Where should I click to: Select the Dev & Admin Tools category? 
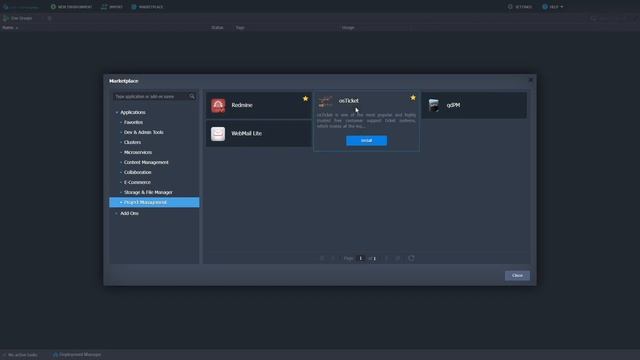[144, 132]
